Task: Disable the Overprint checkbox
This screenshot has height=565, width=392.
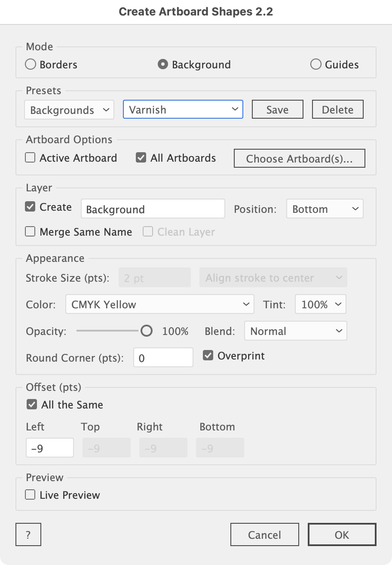Action: click(x=208, y=356)
